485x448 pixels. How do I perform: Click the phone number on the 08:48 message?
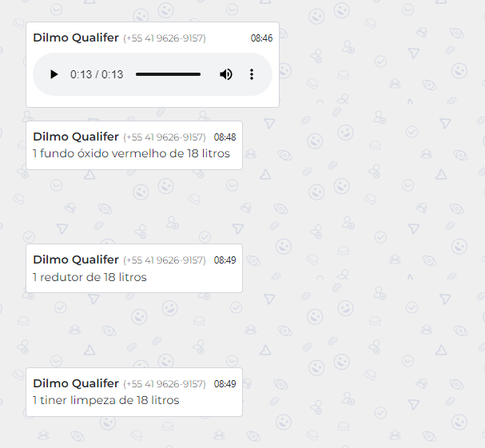click(165, 137)
